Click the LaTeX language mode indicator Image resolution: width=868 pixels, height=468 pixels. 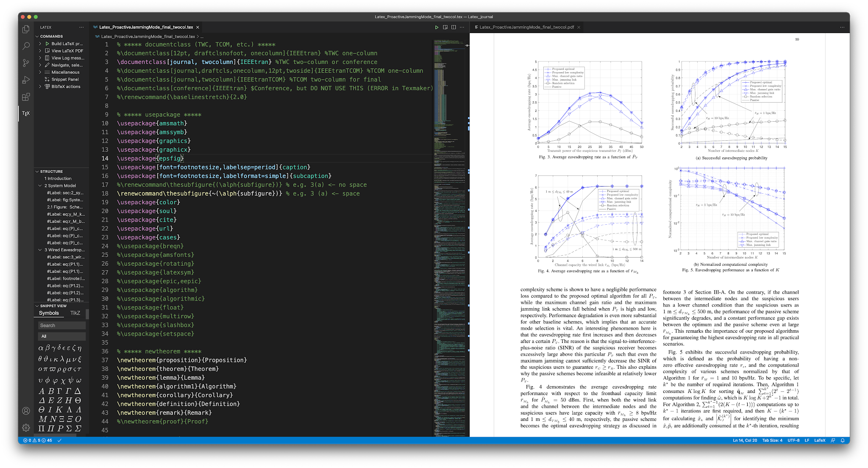coord(819,440)
